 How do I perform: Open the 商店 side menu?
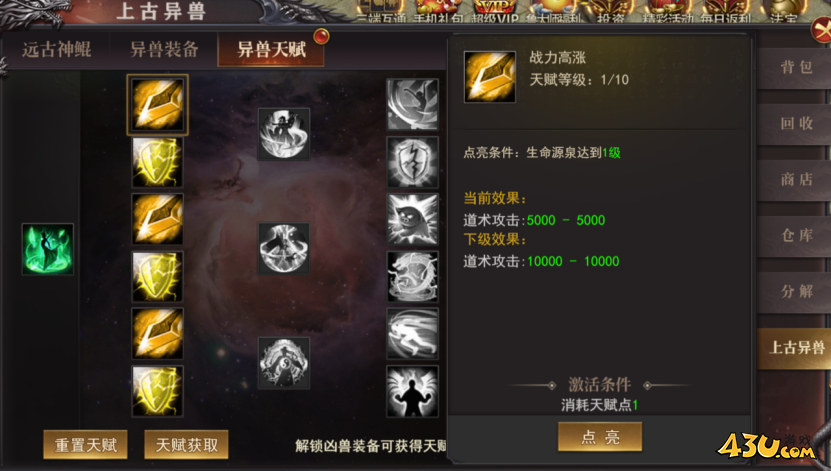click(796, 180)
